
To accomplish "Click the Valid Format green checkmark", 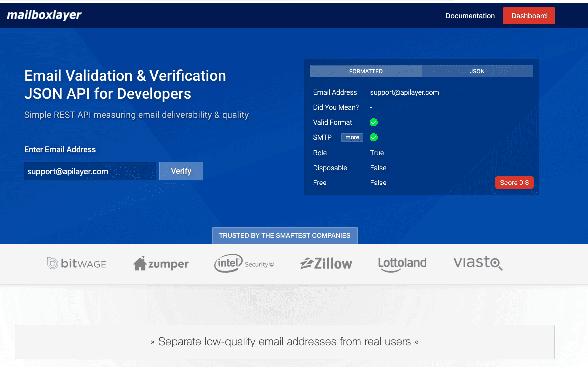I will (x=374, y=122).
